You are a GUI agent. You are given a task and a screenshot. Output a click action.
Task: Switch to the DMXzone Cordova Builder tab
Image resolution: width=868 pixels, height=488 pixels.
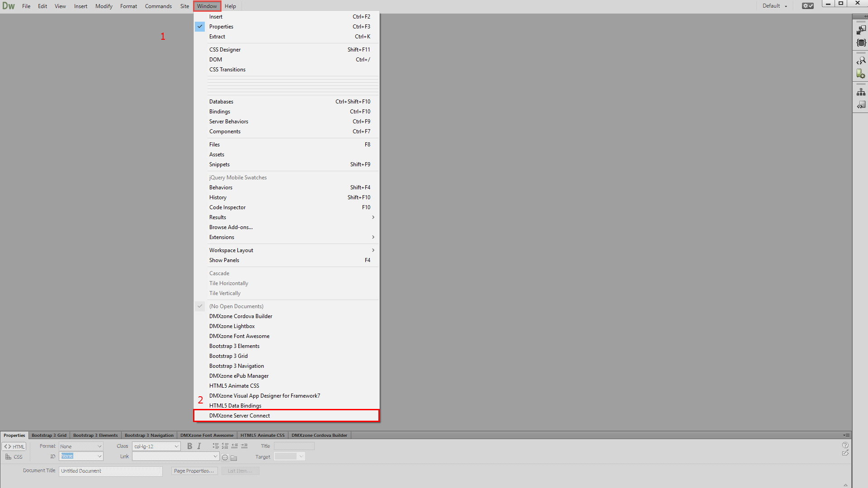319,436
